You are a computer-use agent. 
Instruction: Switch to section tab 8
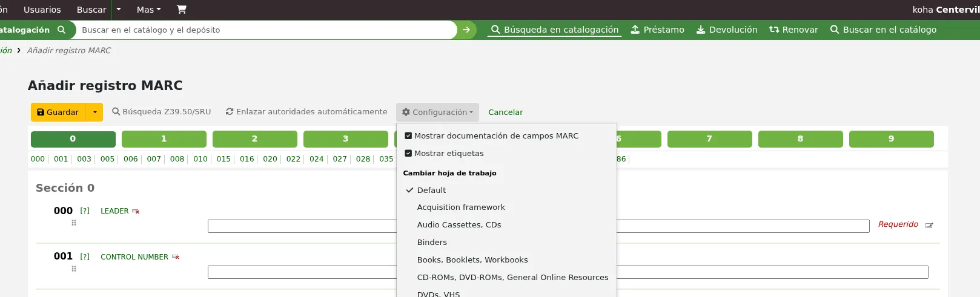[801, 139]
